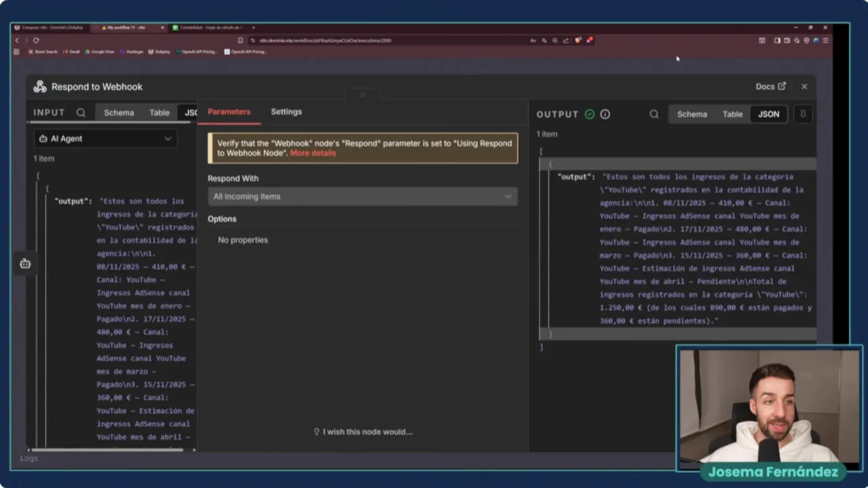Viewport: 868px width, 488px height.
Task: Open the Dokploy bookmark
Action: click(159, 52)
